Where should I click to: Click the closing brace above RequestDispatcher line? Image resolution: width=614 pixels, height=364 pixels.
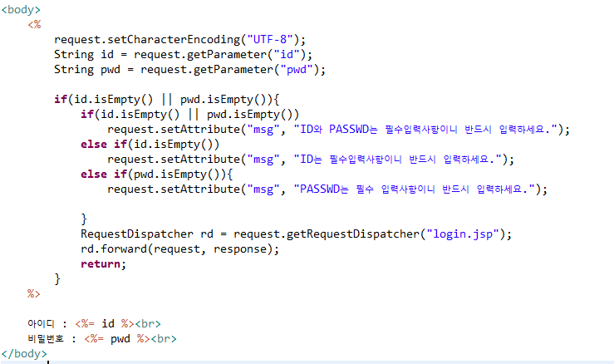(84, 219)
